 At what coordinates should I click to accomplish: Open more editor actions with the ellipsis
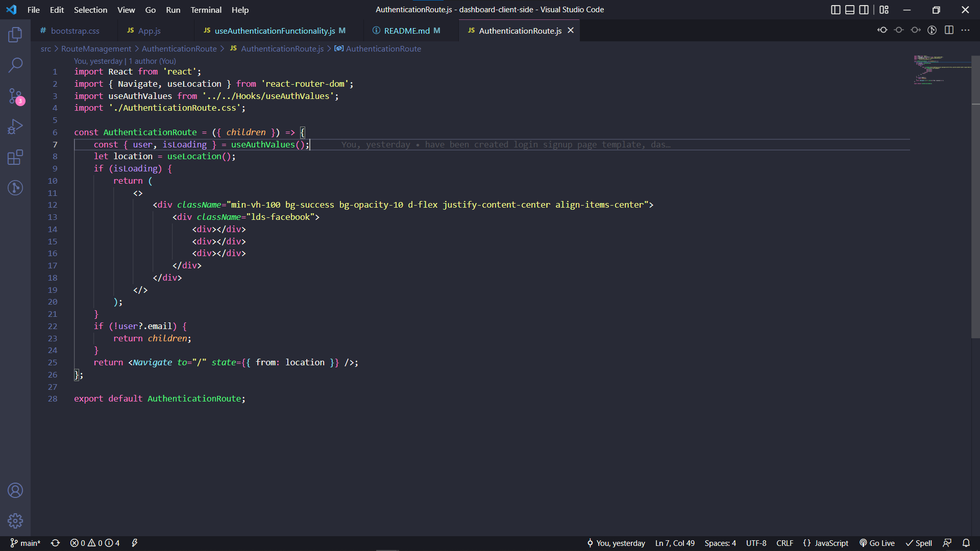[x=966, y=31]
